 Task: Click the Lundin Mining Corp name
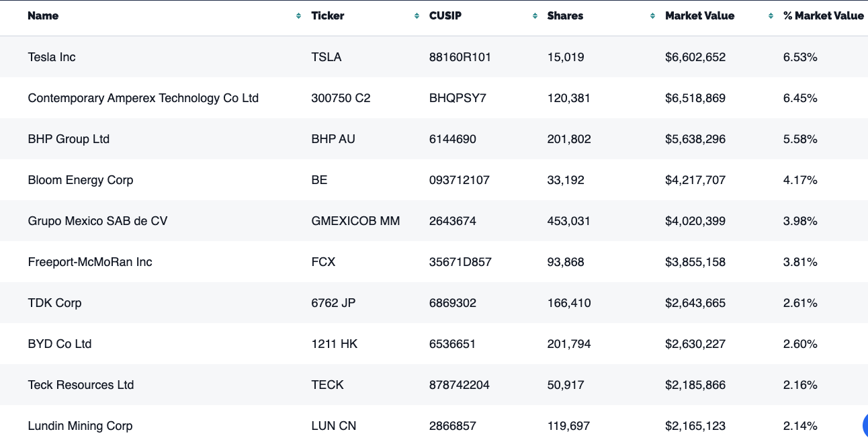click(80, 426)
